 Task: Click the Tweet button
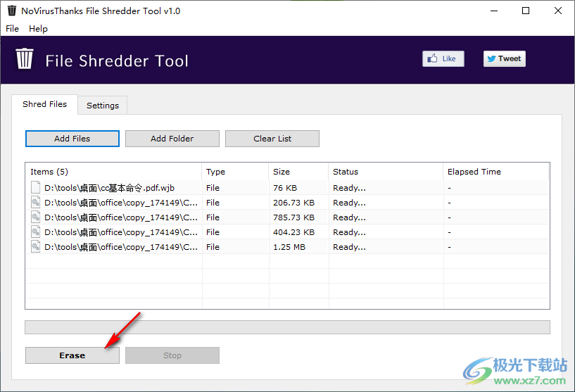pos(504,58)
